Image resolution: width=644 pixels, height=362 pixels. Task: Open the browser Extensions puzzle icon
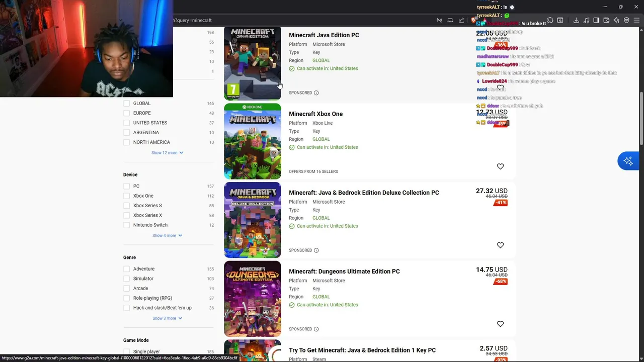point(550,20)
